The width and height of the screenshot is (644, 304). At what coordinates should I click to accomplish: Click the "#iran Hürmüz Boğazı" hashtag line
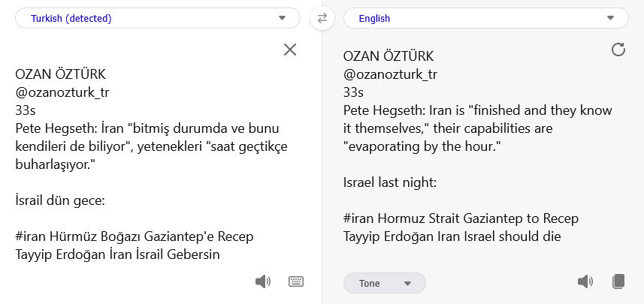coord(134,236)
